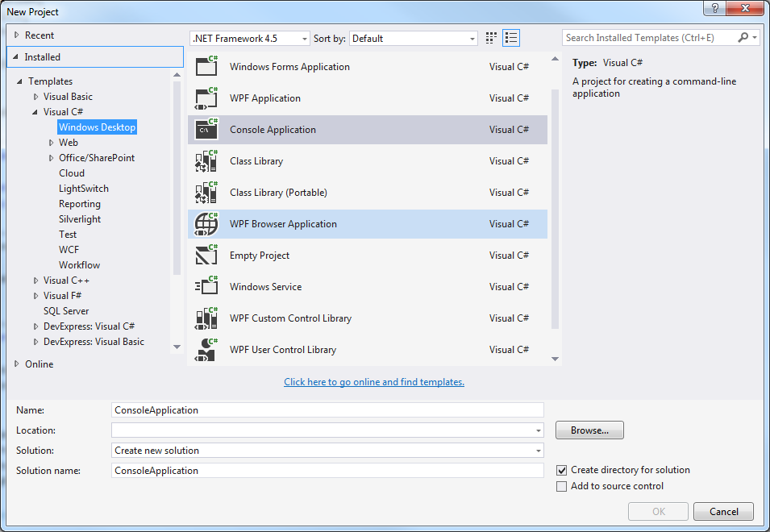This screenshot has height=532, width=770.
Task: Toggle Create directory for solution checkbox
Action: (561, 470)
